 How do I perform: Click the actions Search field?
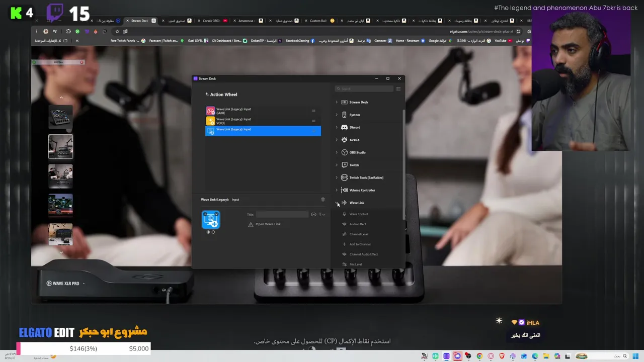pyautogui.click(x=364, y=89)
